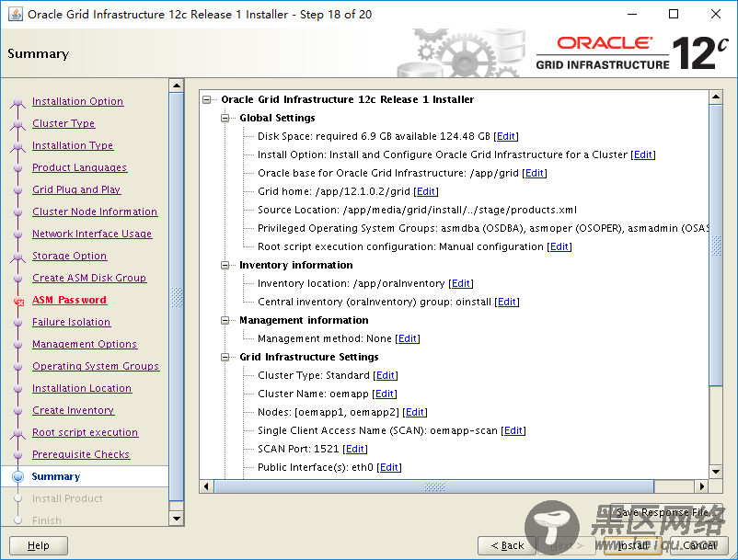Image resolution: width=738 pixels, height=560 pixels.
Task: Go to Storage Option step
Action: (69, 257)
